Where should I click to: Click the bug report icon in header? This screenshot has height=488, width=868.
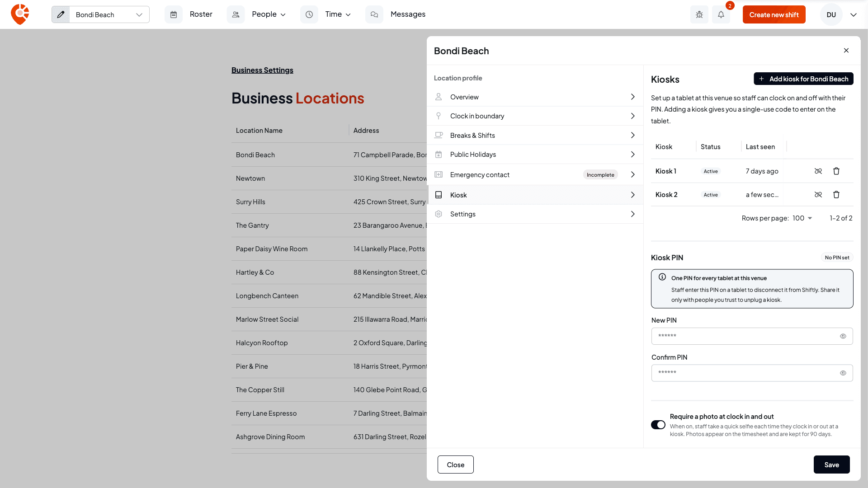(x=699, y=14)
